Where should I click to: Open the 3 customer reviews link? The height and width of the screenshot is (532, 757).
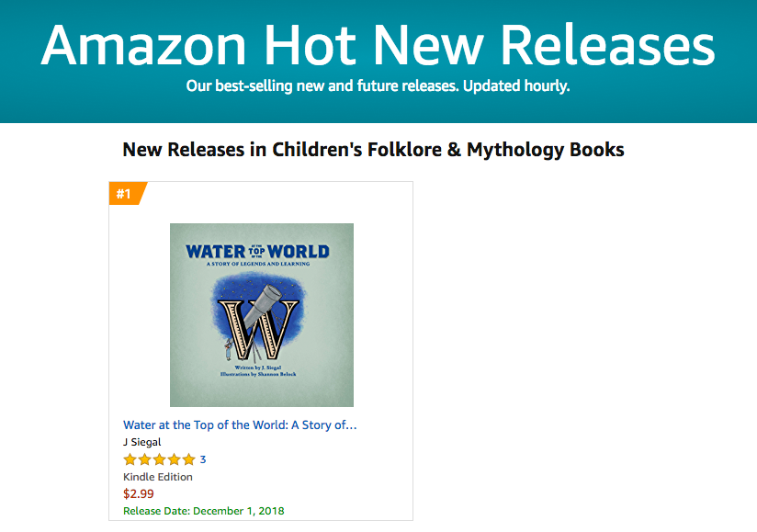(203, 459)
